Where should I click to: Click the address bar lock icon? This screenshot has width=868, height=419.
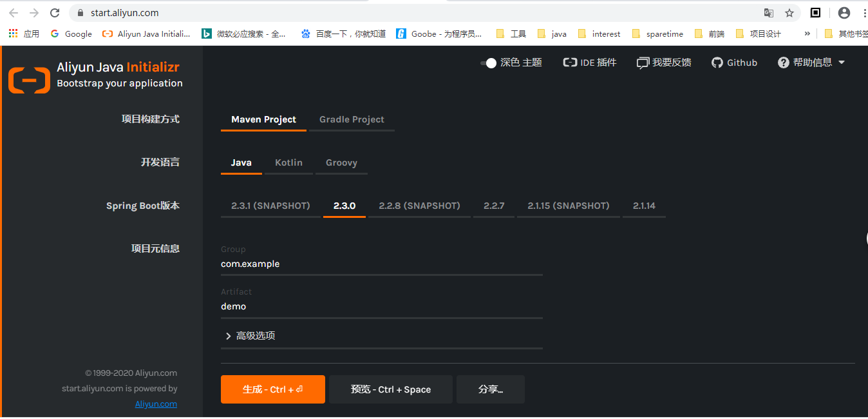[80, 13]
